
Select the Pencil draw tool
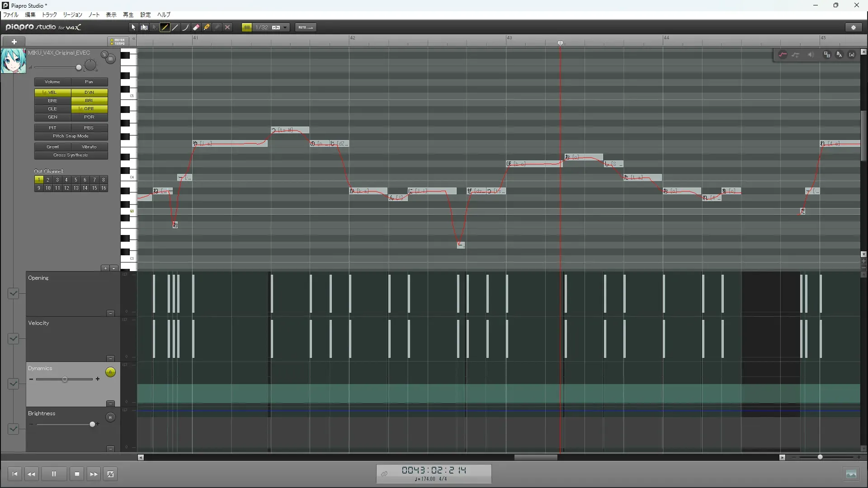tap(165, 28)
